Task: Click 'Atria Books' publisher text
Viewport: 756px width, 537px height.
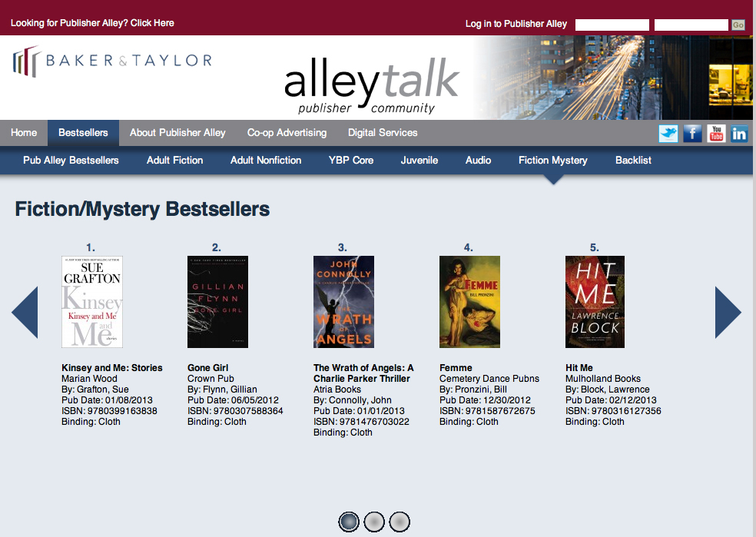Action: tap(337, 389)
